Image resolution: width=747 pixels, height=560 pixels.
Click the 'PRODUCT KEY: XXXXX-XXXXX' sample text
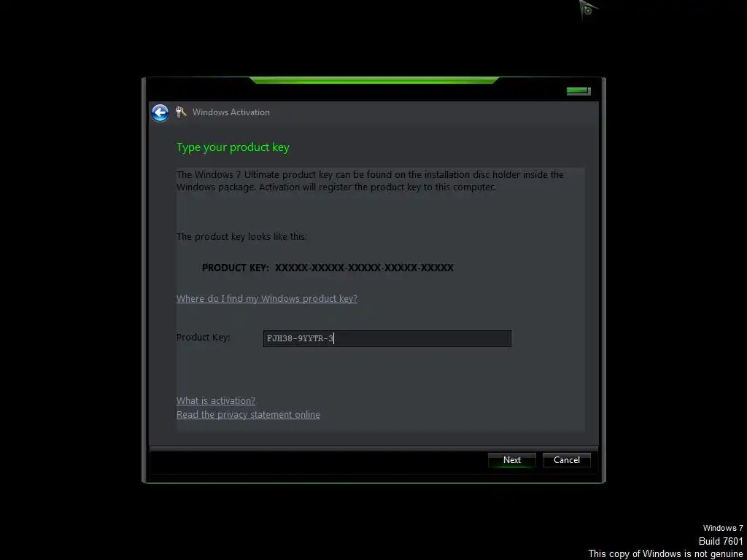tap(328, 268)
